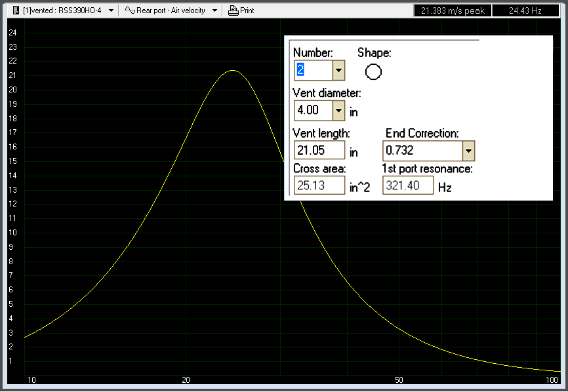Click the circular port shape icon

373,71
